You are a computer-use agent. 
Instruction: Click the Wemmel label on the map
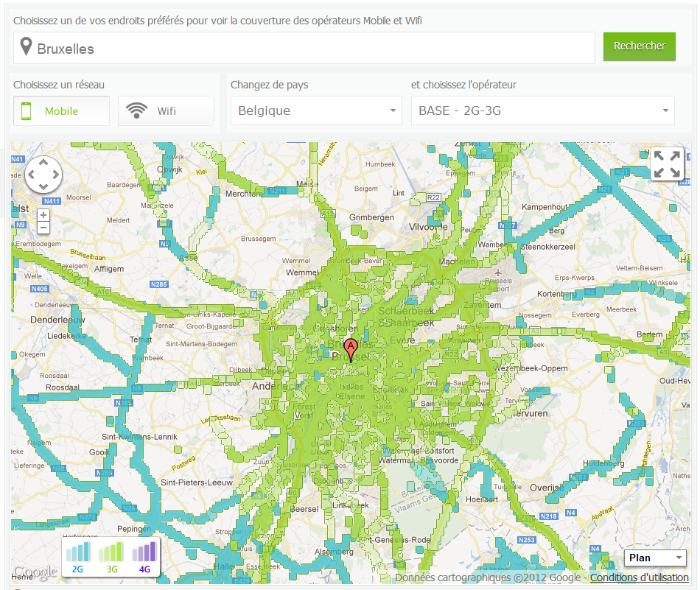tap(302, 273)
